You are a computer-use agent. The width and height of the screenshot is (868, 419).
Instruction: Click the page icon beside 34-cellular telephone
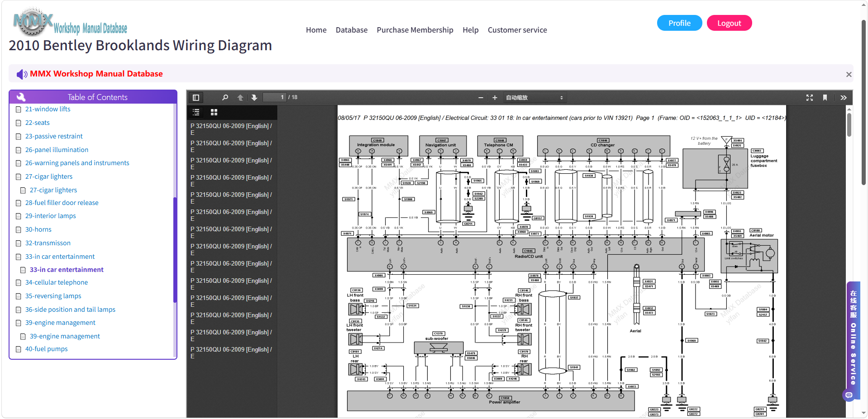tap(19, 283)
